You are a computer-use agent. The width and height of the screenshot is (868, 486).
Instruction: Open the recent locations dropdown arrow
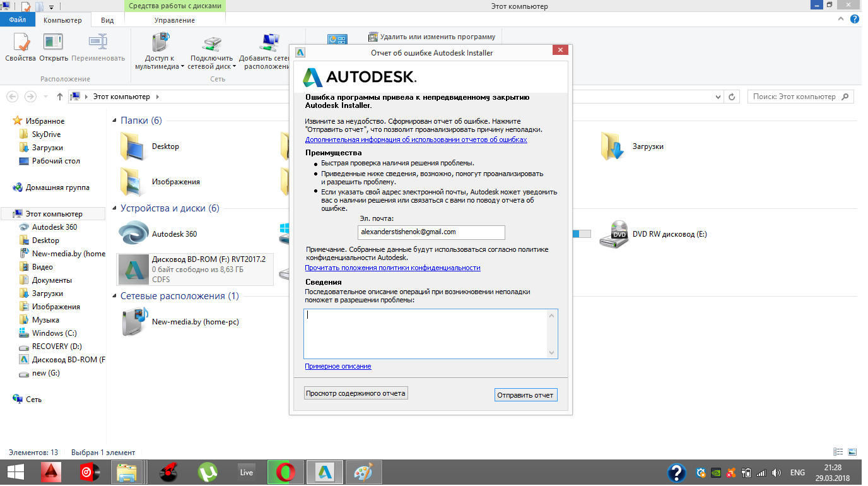45,97
